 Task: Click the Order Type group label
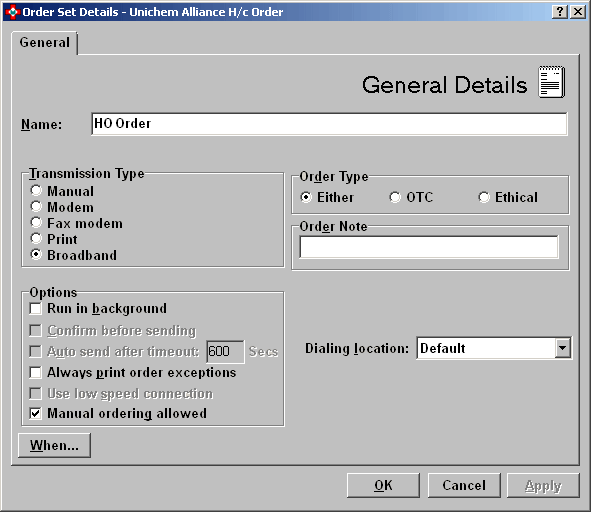pos(334,176)
